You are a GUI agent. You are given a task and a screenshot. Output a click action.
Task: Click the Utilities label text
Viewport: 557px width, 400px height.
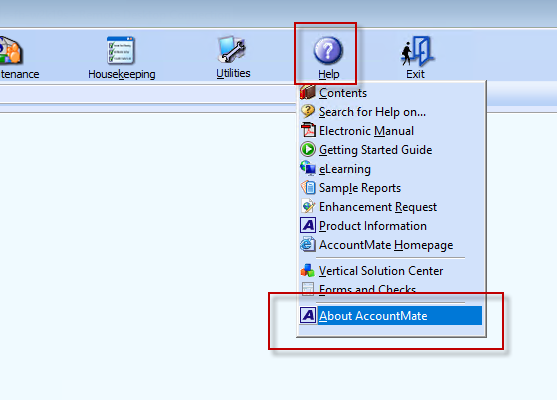point(233,73)
